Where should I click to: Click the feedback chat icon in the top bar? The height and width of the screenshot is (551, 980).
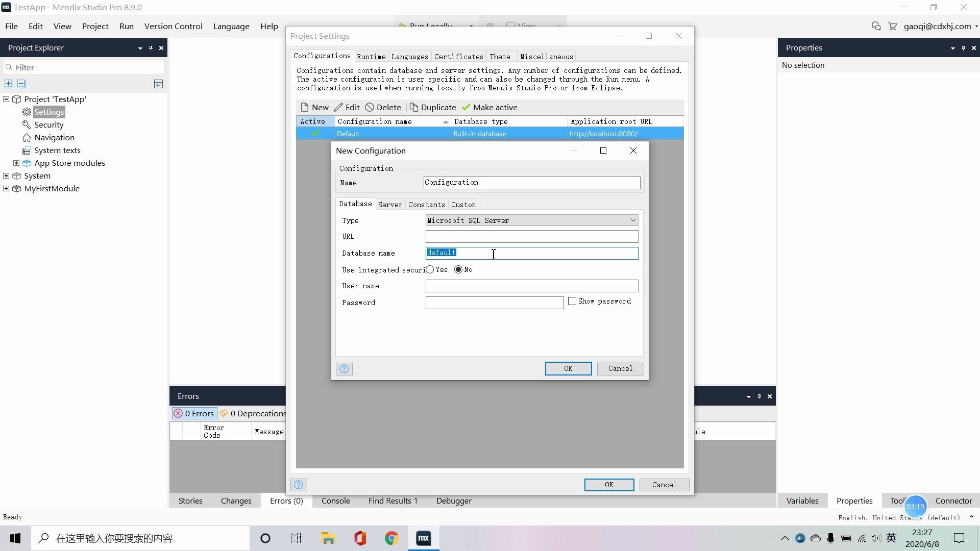[x=876, y=26]
